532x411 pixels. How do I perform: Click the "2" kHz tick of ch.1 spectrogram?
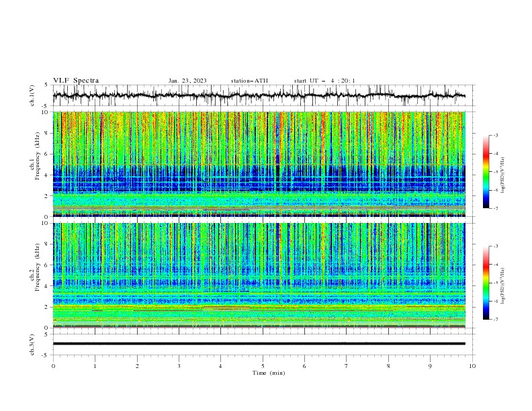47,195
